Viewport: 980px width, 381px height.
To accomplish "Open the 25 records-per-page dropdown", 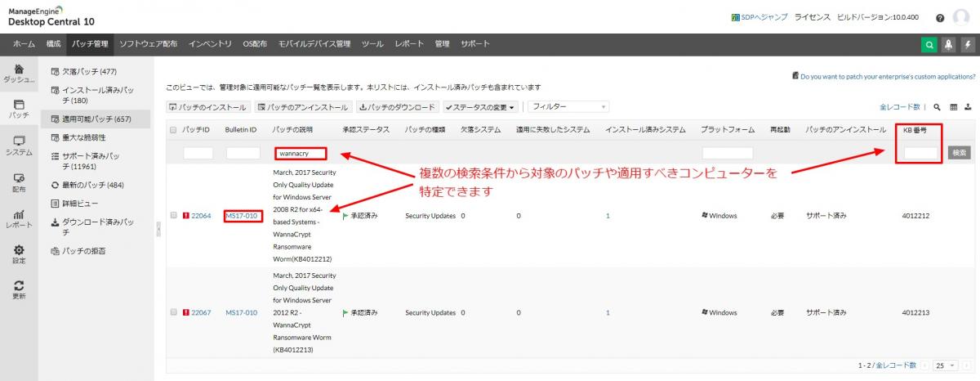I will coord(946,365).
